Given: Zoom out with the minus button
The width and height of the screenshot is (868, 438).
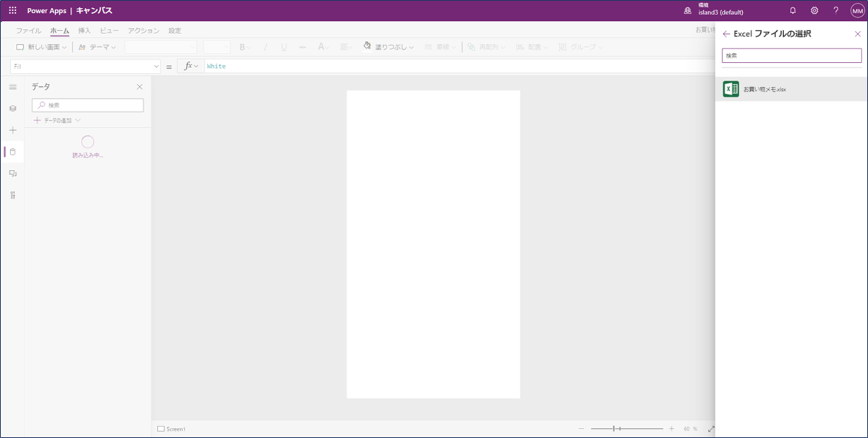Looking at the screenshot, I should coord(581,429).
